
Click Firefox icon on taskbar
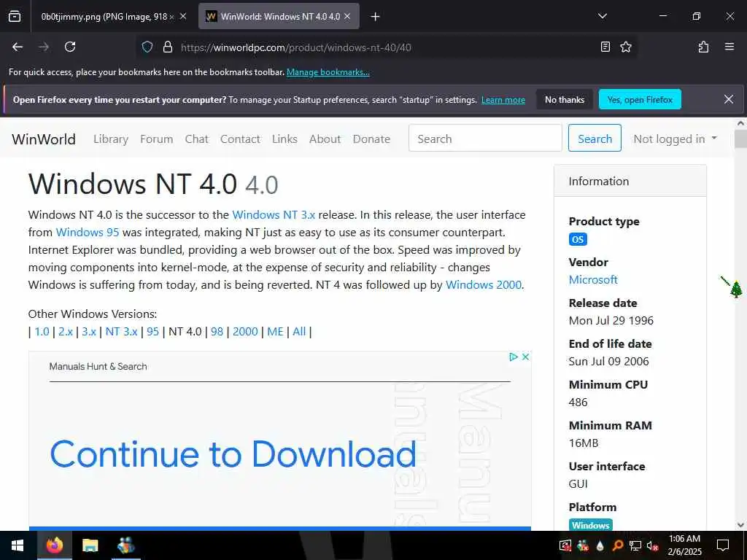coord(54,545)
